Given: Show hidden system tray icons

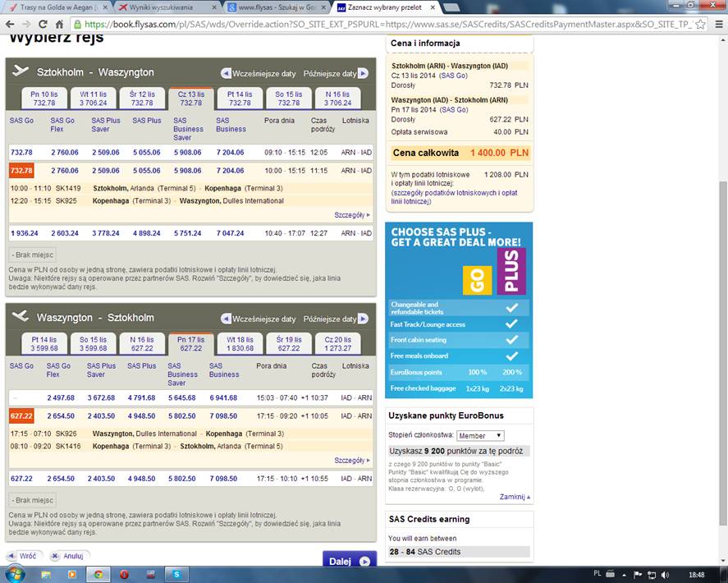Looking at the screenshot, I should pyautogui.click(x=624, y=575).
